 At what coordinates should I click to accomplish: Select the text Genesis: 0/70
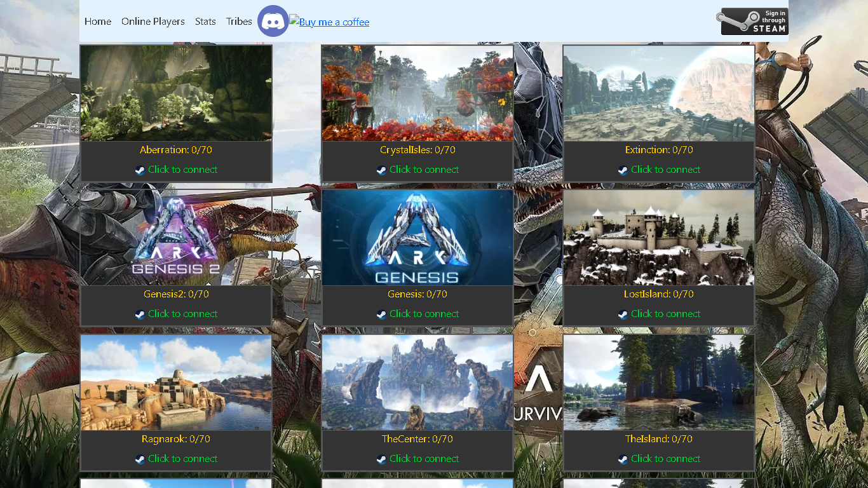(417, 294)
